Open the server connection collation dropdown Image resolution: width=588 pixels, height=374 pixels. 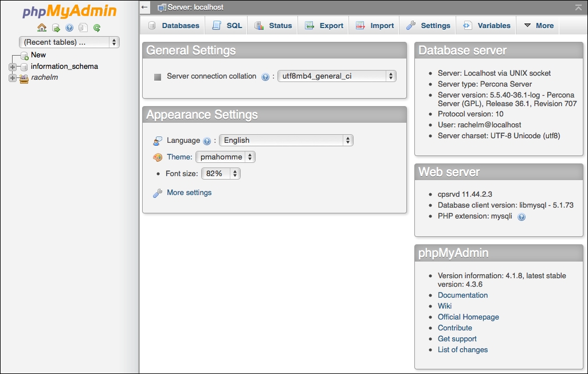(x=337, y=76)
